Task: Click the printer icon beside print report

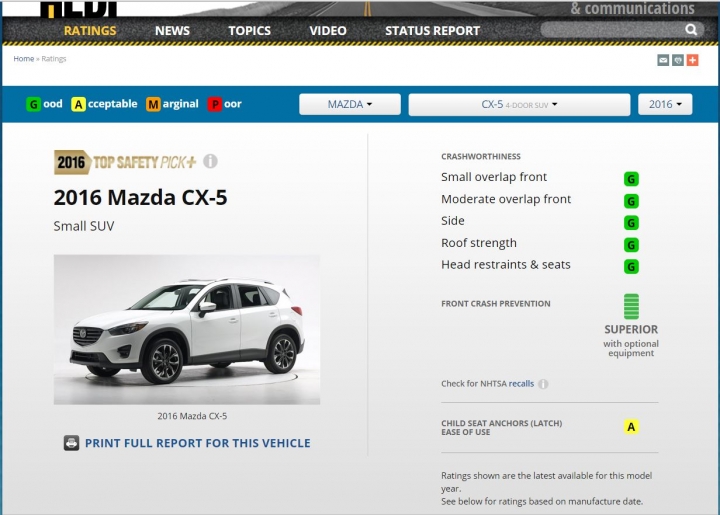Action: coord(71,443)
